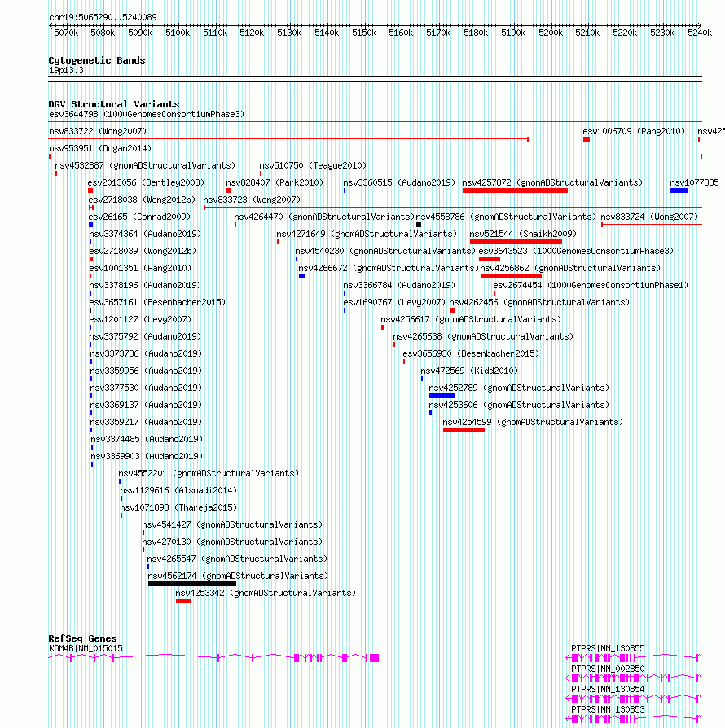Select the red bar for nsv521544 (Shaikh2009)
Screen dimensions: 725x728
point(516,242)
